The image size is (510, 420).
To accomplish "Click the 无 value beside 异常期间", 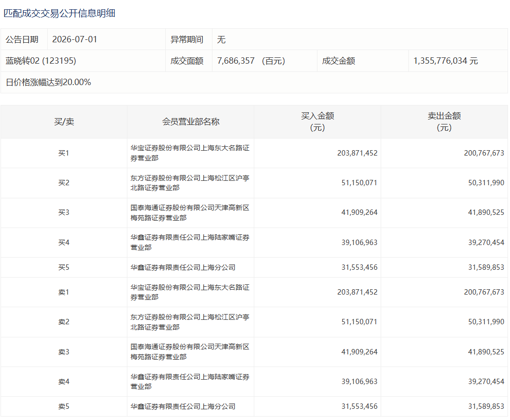I will (x=221, y=39).
